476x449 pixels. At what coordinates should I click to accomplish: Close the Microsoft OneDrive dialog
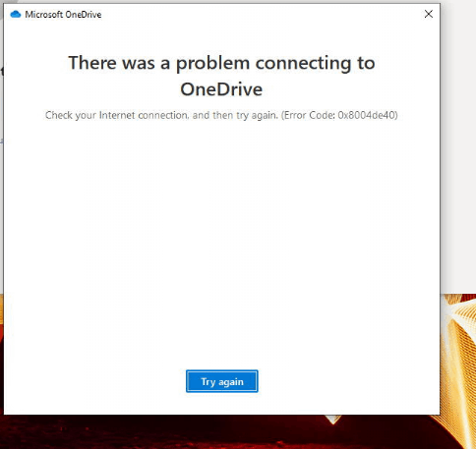tap(429, 14)
